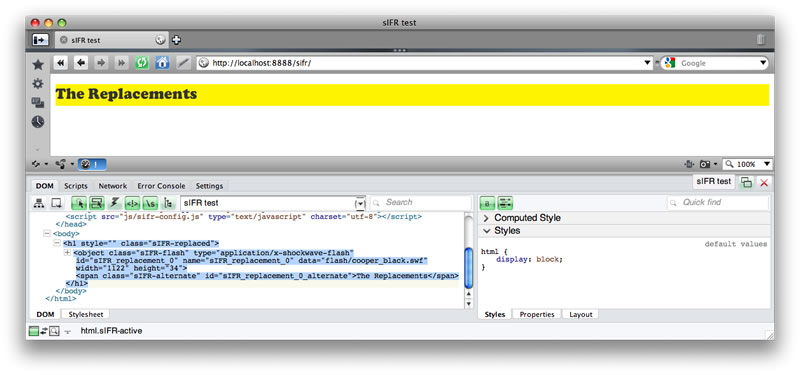Toggle the Opera side panel button
This screenshot has width=800, height=375.
(40, 40)
